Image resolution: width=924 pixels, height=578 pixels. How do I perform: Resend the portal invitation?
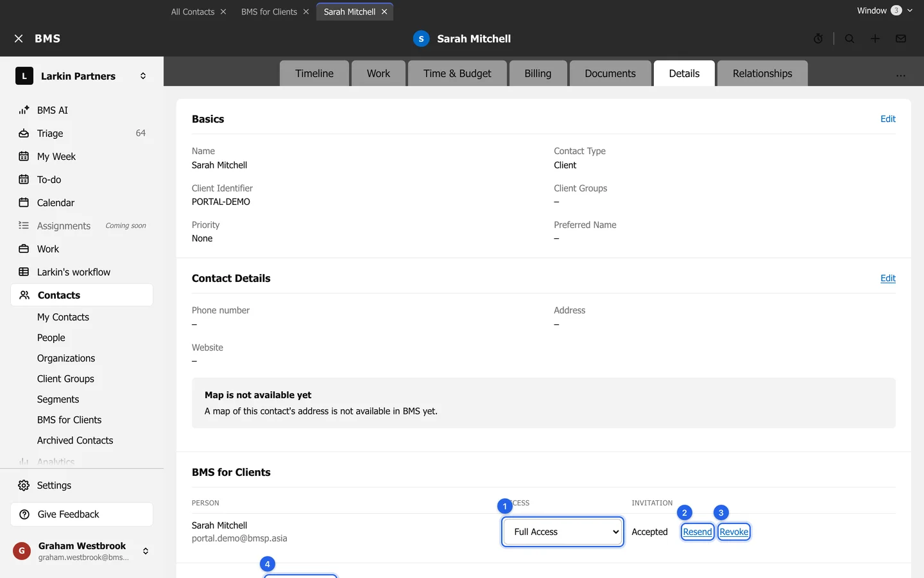pyautogui.click(x=697, y=532)
